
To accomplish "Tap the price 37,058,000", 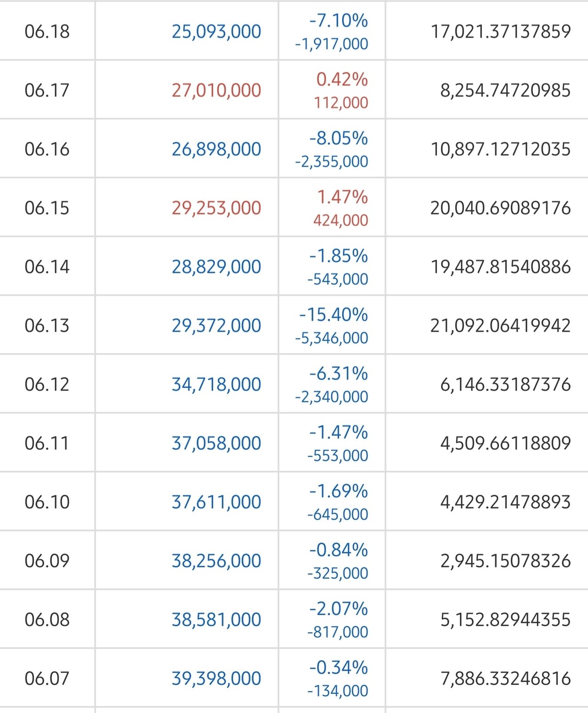I will tap(216, 443).
